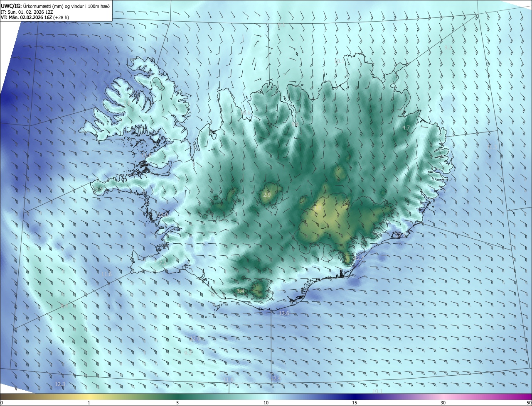
Task: Click the 2.2 value label on the southeast coast
Action: pyautogui.click(x=360, y=258)
